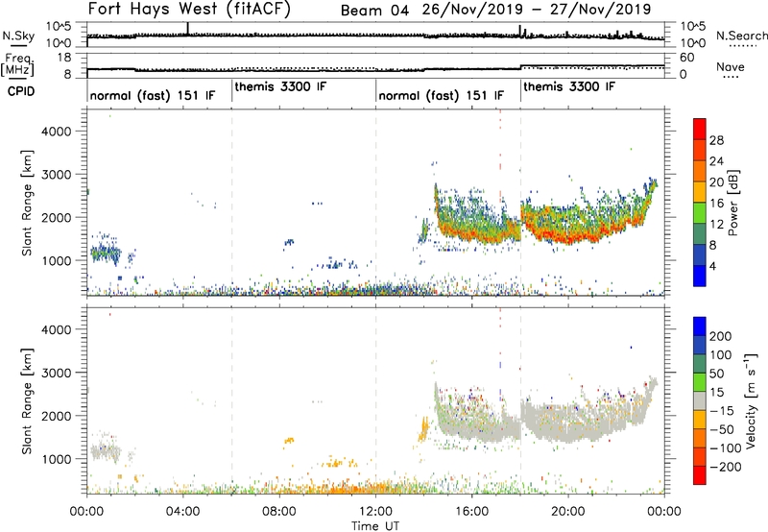Click the 'N.Search' legend label
Image resolution: width=768 pixels, height=532 pixels.
(x=741, y=36)
